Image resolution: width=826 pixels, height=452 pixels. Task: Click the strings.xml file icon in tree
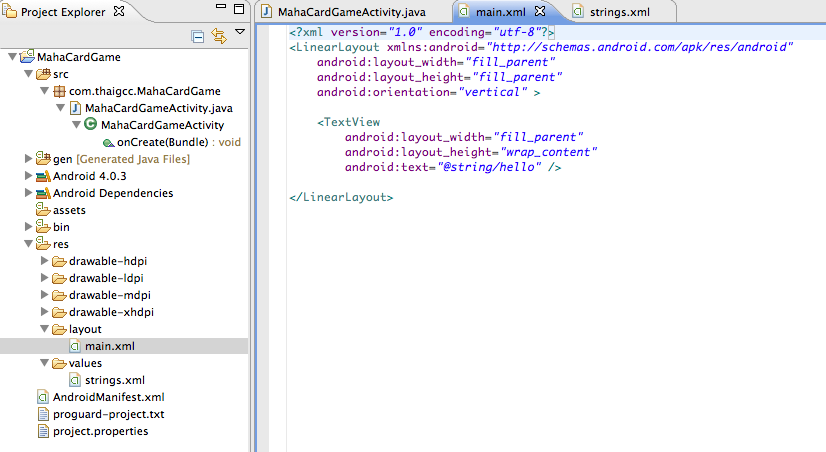(x=75, y=380)
